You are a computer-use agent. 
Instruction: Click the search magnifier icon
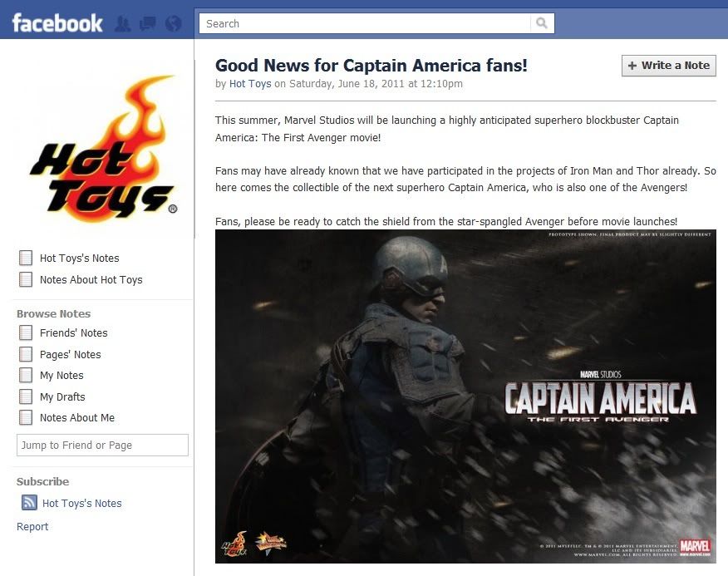541,23
